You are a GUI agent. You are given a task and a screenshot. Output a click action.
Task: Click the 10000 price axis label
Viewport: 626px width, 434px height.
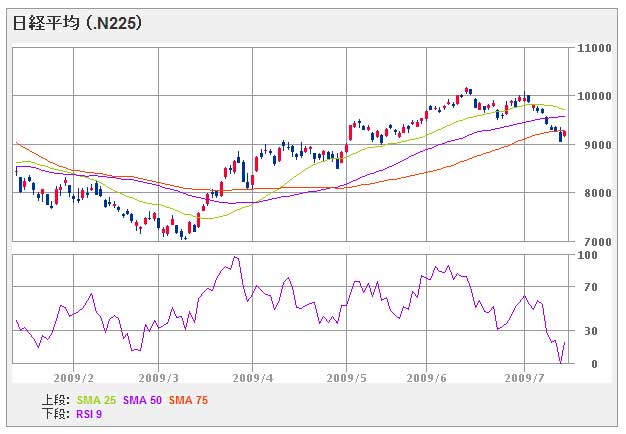[x=595, y=96]
